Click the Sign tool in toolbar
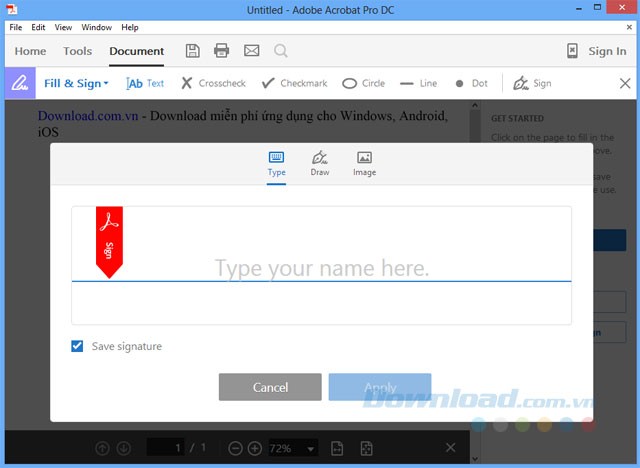The height and width of the screenshot is (468, 640). pyautogui.click(x=532, y=83)
